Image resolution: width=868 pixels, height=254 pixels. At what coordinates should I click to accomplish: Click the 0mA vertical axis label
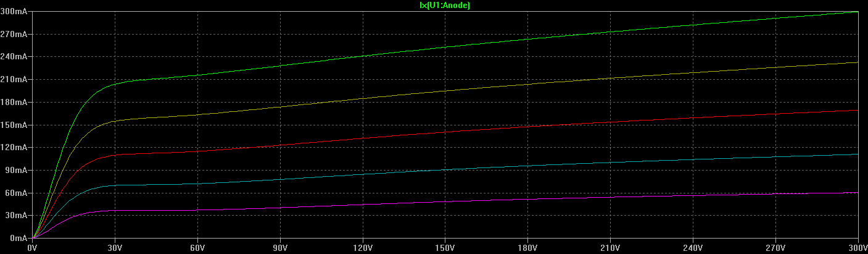tap(18, 239)
